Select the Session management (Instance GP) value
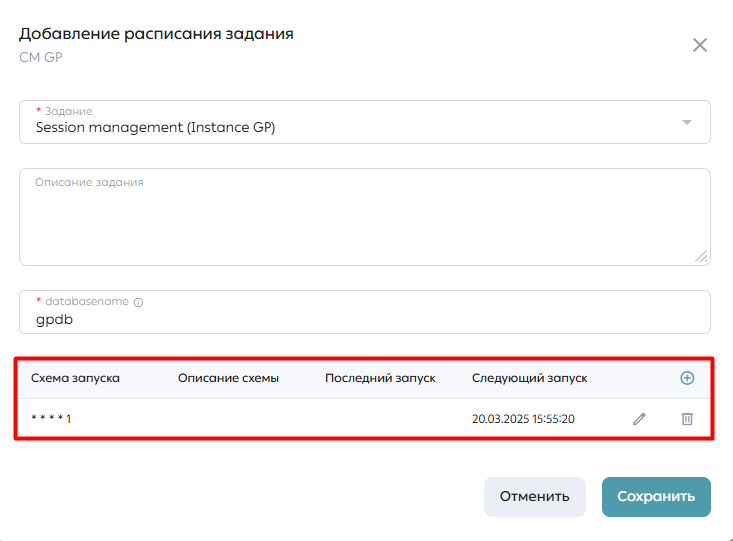This screenshot has height=541, width=733. click(156, 127)
